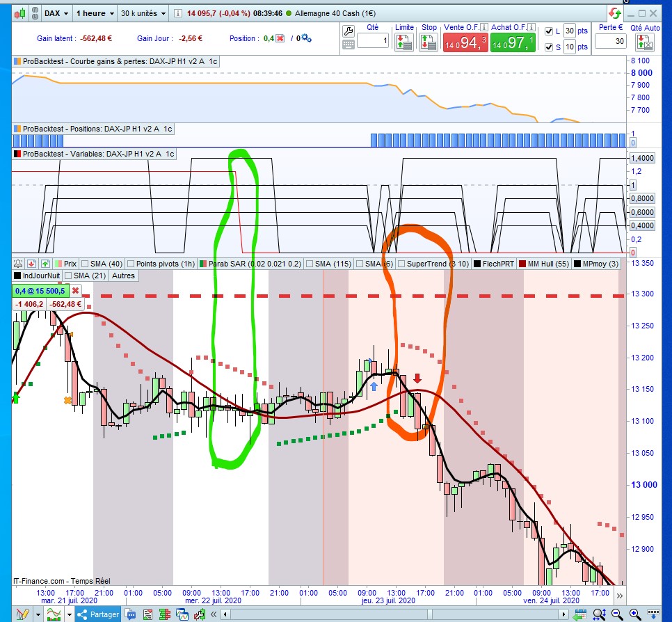
Task: Remove the 0,4 @ 15 500,5 order label
Action: pos(75,291)
